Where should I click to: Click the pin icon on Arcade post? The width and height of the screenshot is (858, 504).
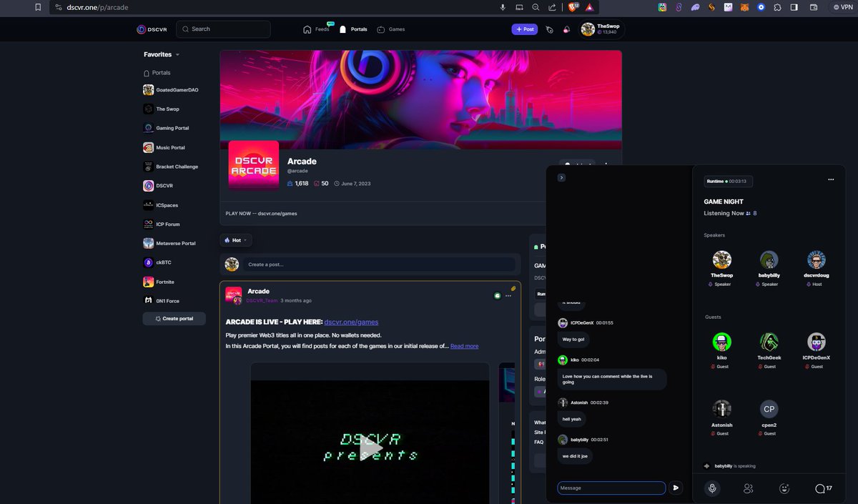pos(513,288)
